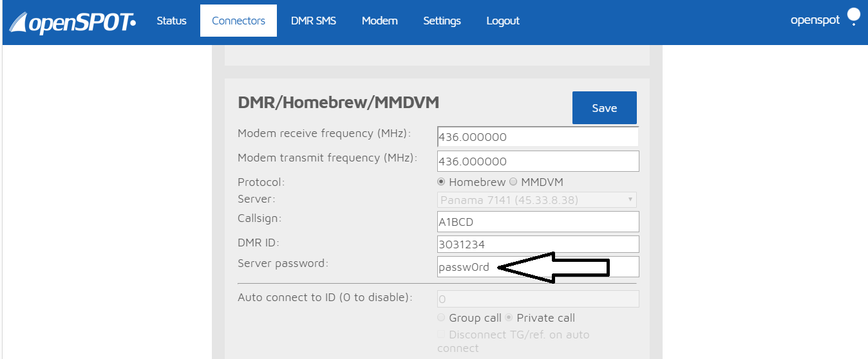Open the Settings menu item
Screen dimensions: 868x359
[x=442, y=21]
